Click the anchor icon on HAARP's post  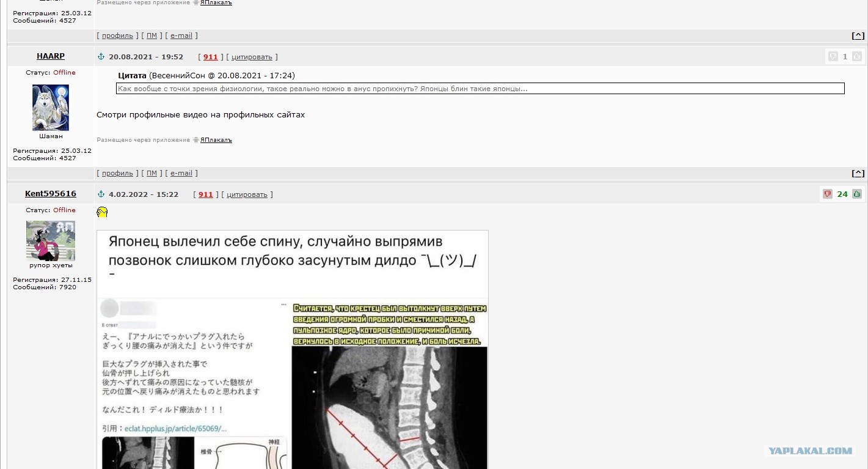click(101, 57)
